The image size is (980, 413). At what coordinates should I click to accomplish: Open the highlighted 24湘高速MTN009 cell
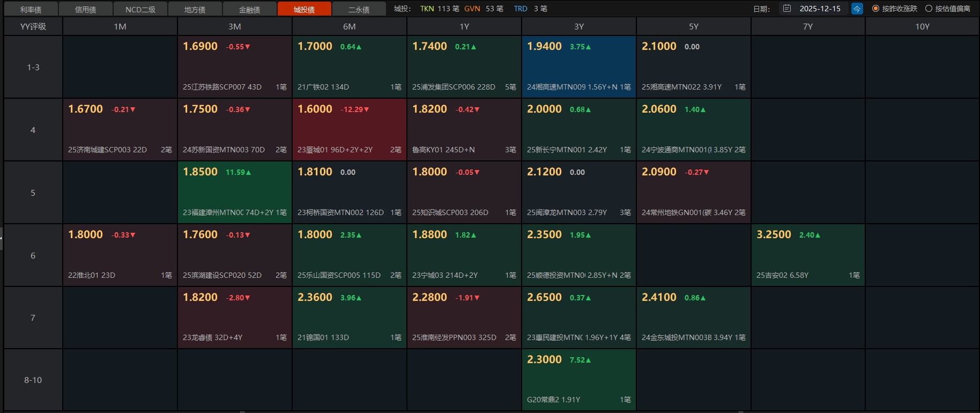pyautogui.click(x=579, y=67)
